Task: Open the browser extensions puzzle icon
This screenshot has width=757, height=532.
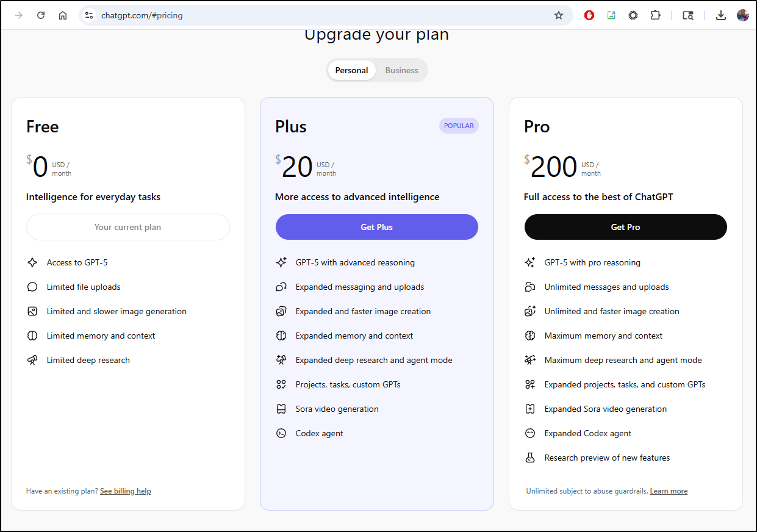Action: 655,15
